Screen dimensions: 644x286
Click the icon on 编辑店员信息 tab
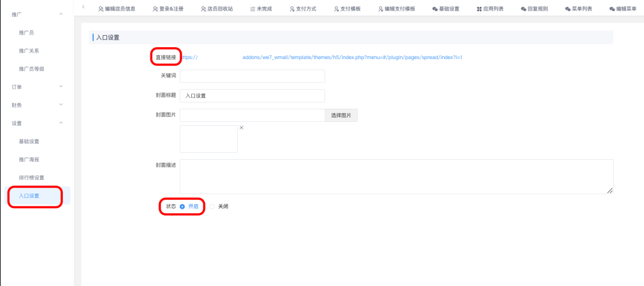(101, 9)
